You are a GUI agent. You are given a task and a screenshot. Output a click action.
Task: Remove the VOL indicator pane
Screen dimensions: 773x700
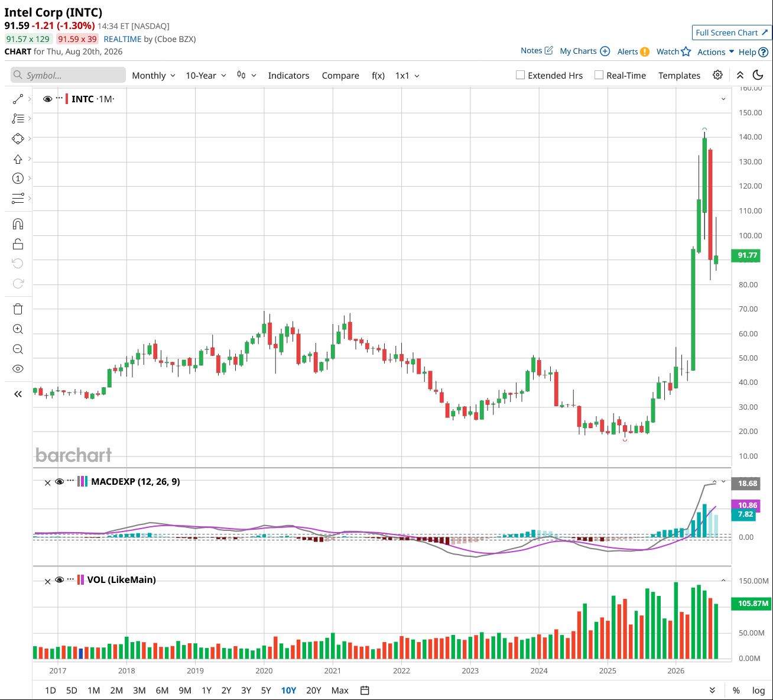[x=48, y=581]
